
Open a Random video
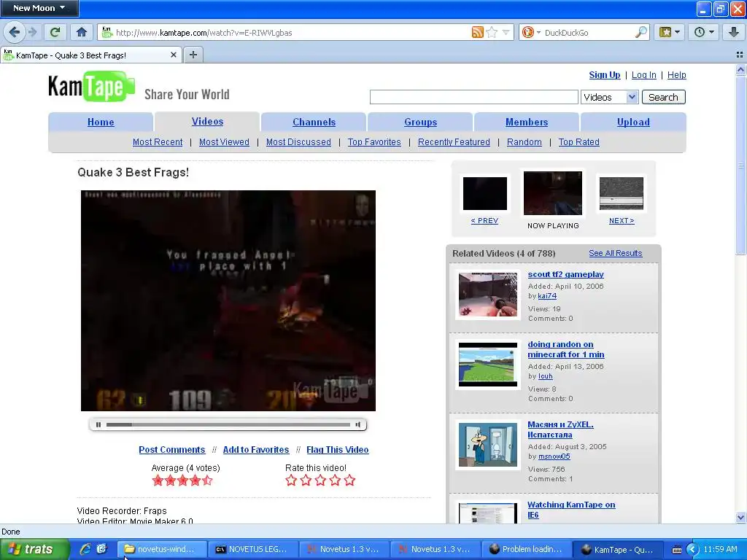pyautogui.click(x=524, y=142)
